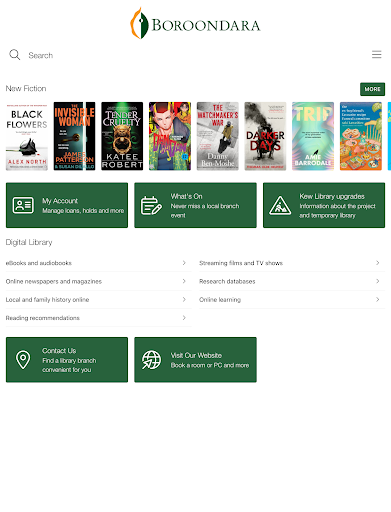Click the My Account ID card icon
The image size is (391, 512).
coord(23,205)
